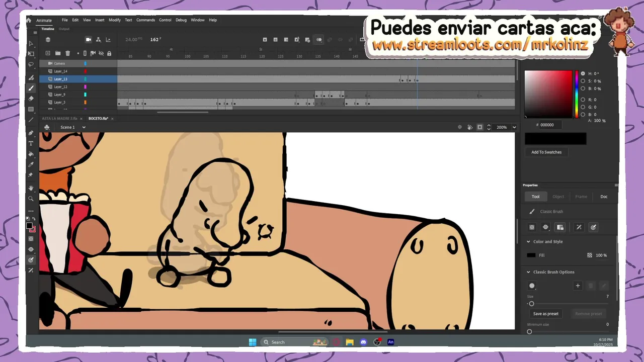Viewport: 644px width, 362px height.
Task: Select the Lasso tool
Action: pos(31,64)
